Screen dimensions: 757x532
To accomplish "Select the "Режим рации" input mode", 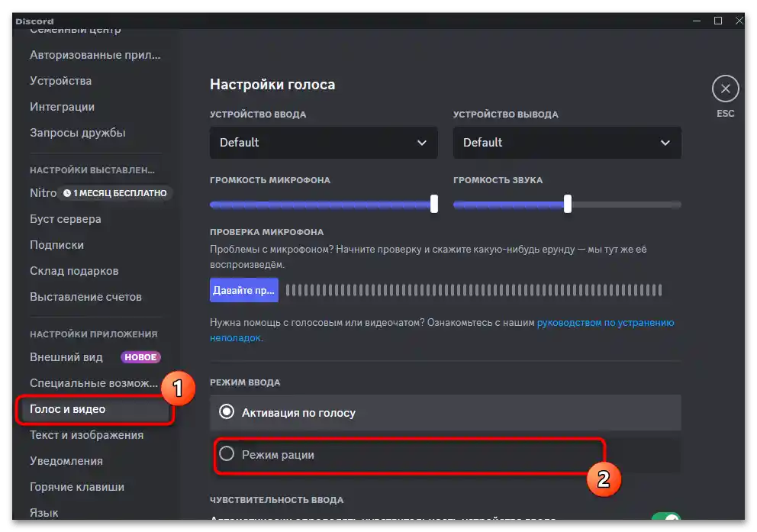I will pyautogui.click(x=227, y=453).
